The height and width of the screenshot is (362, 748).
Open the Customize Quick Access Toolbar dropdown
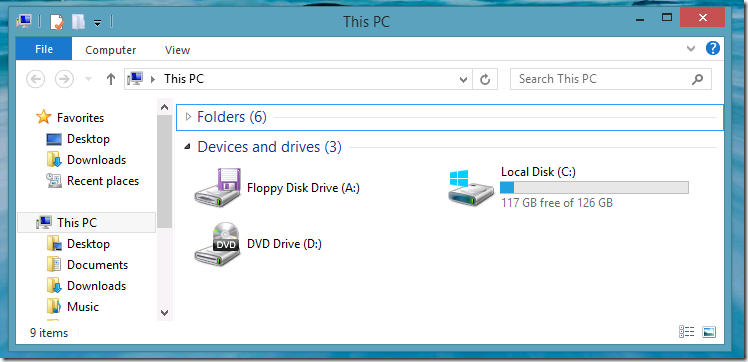[97, 22]
